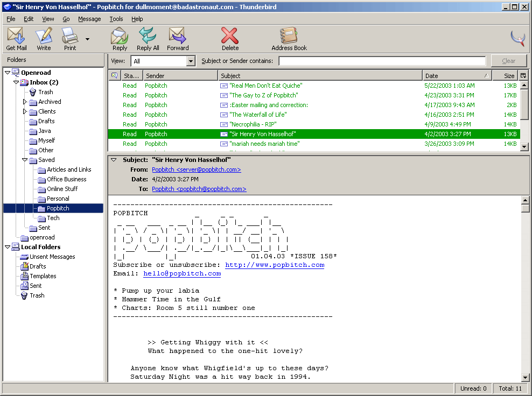Image resolution: width=532 pixels, height=396 pixels.
Task: Select "Real Men Don't Eat Quiche" message
Action: [x=314, y=86]
